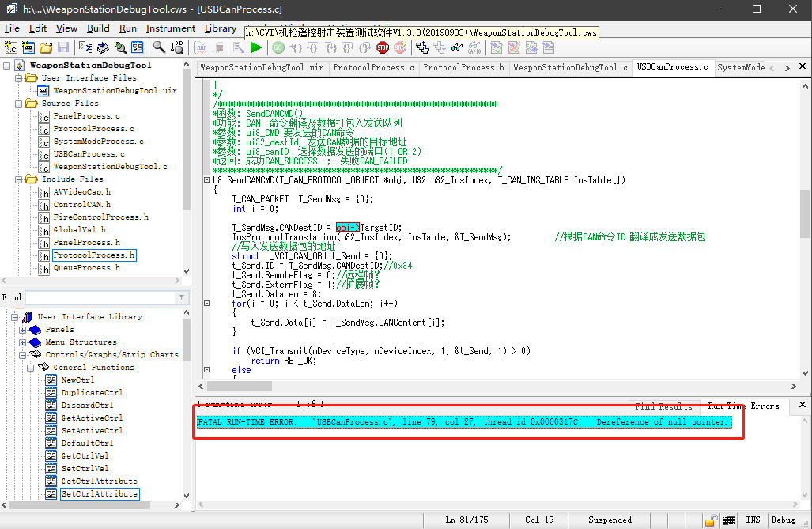Viewport: 812px width, 529px height.
Task: Click the binoculars browse icon in toolbar
Action: coord(120,47)
